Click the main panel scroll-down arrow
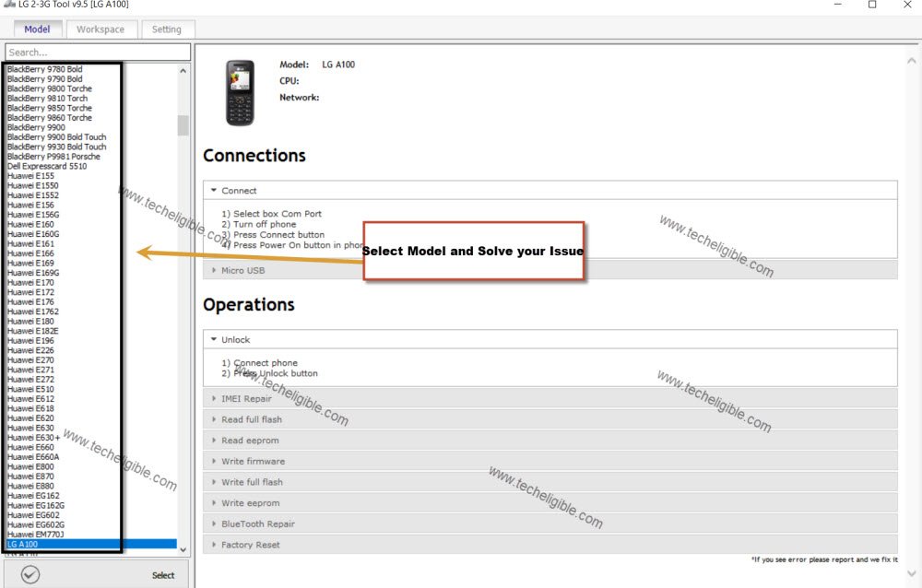This screenshot has width=922, height=588. (x=912, y=574)
